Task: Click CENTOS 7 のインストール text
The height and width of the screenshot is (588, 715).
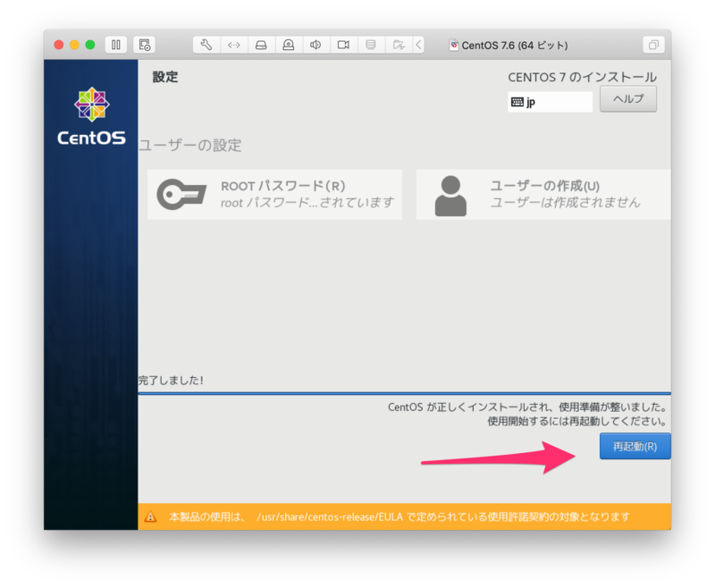Action: [x=583, y=77]
